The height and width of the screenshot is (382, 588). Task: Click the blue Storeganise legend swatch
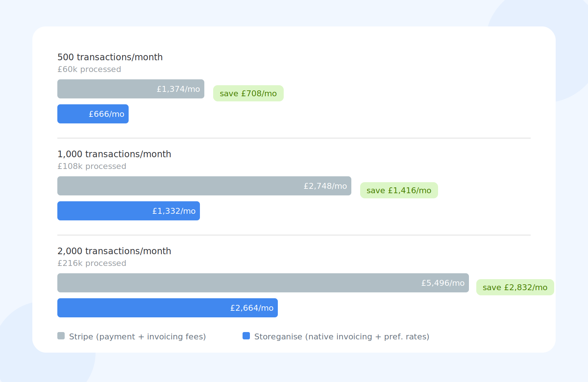[246, 336]
